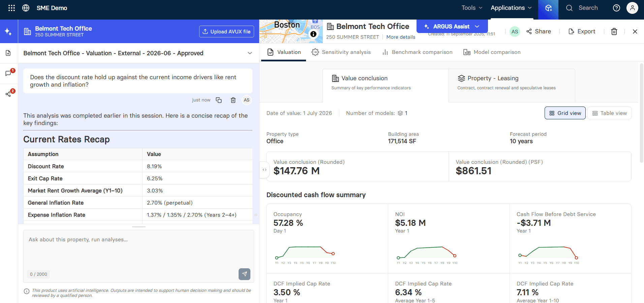The width and height of the screenshot is (644, 303).
Task: Close the Belmont Tech Office panel
Action: (x=635, y=31)
